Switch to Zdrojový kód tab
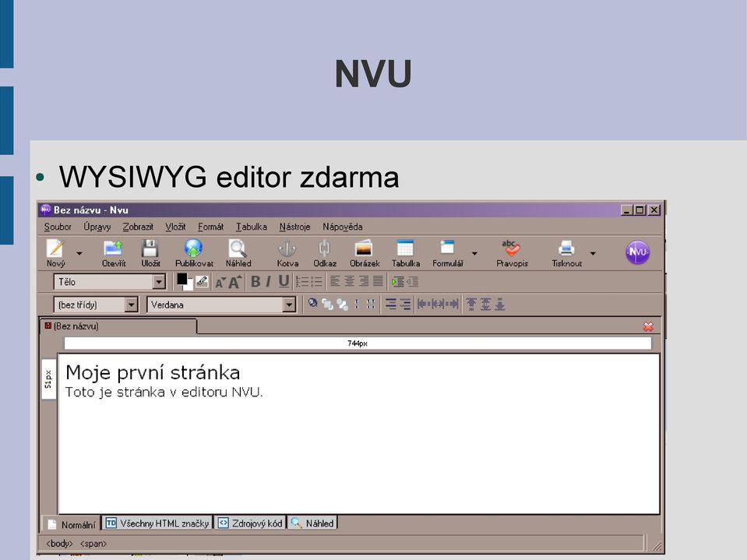This screenshot has height=560, width=747. 249,523
